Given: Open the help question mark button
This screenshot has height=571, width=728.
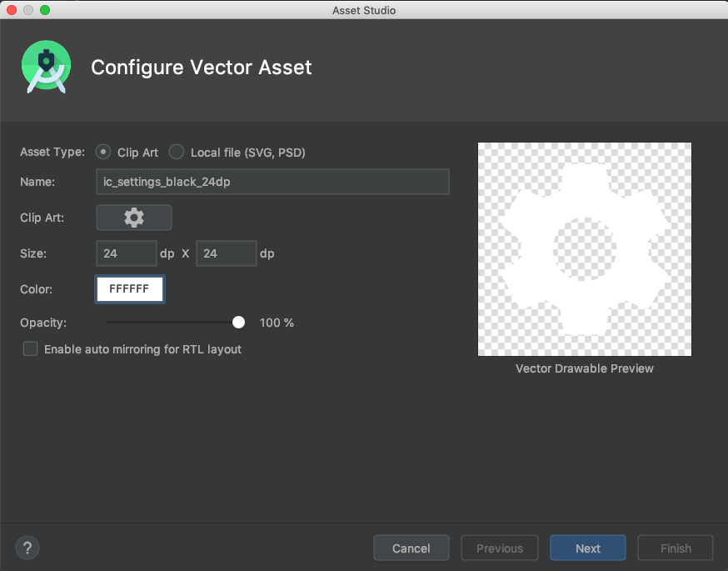Looking at the screenshot, I should coord(27,548).
